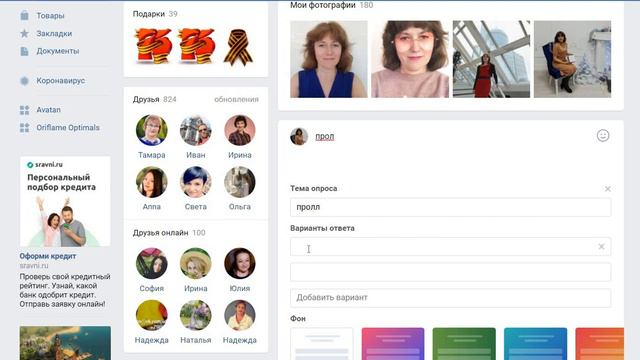Viewport: 640px width, 360px height.
Task: Click the Закладки star icon
Action: point(24,33)
